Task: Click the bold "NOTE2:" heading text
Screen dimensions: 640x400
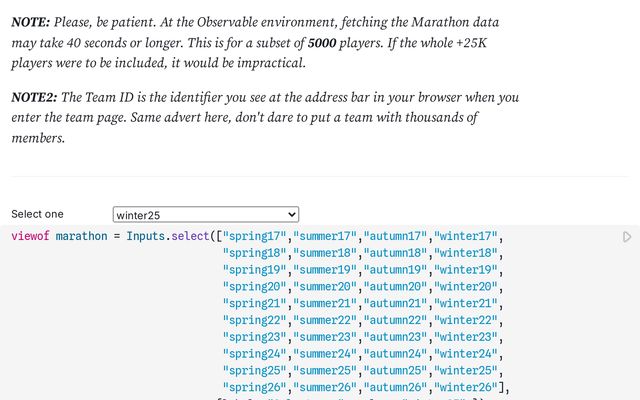Action: click(37, 97)
